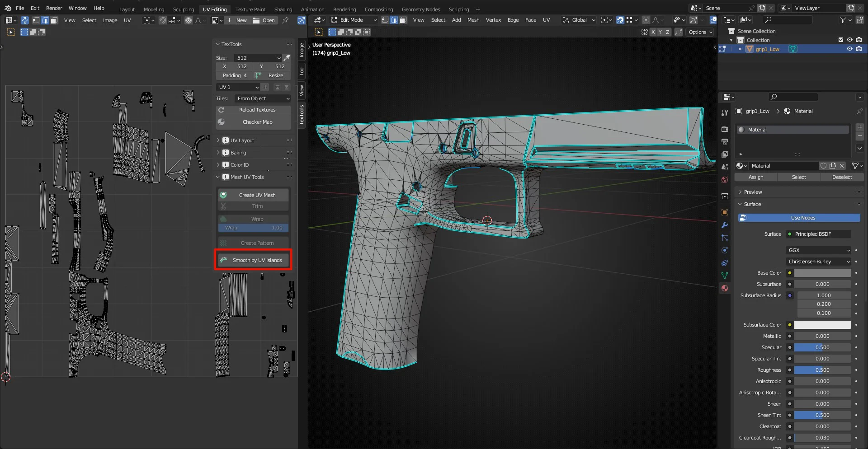Open the World properties tab icon
The image size is (868, 449).
[725, 180]
